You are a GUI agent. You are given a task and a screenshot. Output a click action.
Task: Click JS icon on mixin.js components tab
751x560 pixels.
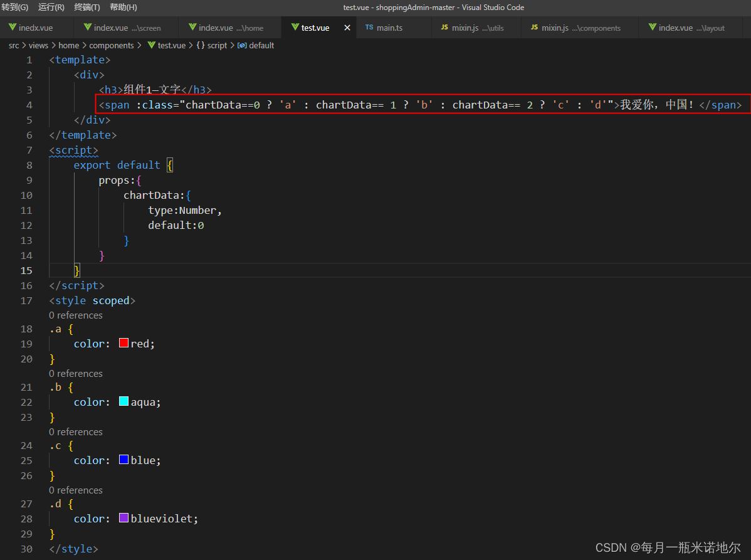(535, 28)
